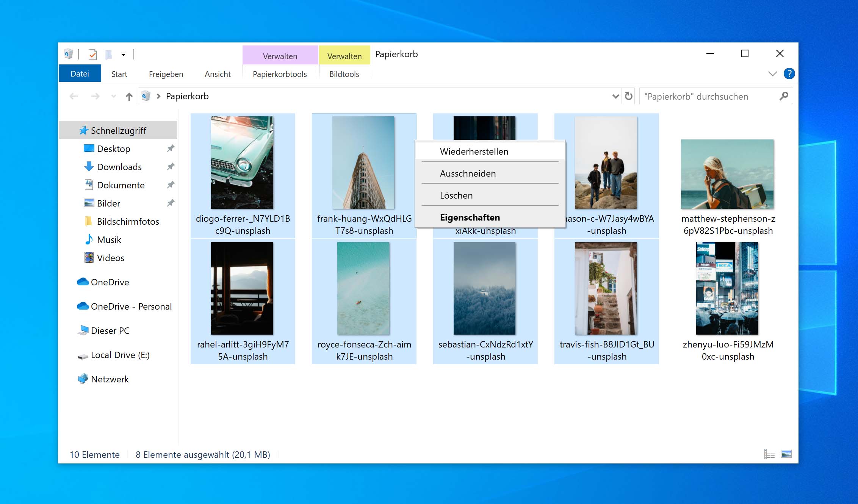
Task: Switch to the Start ribbon tab
Action: 119,74
